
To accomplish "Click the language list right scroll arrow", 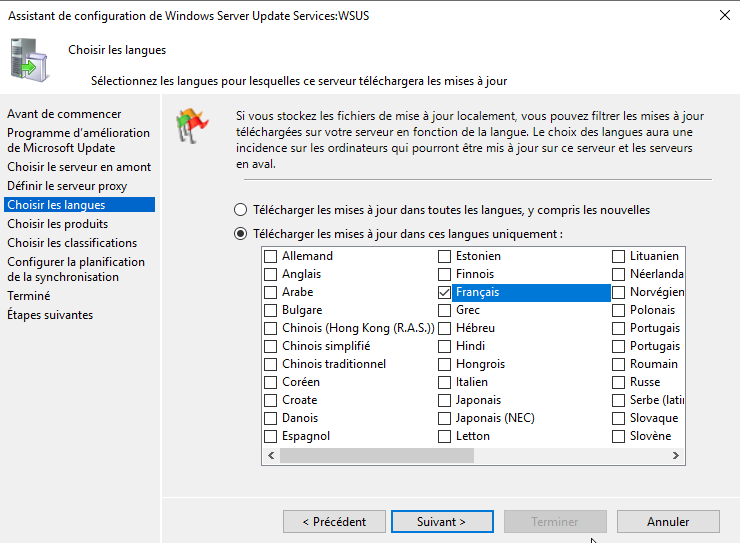I will pos(675,455).
